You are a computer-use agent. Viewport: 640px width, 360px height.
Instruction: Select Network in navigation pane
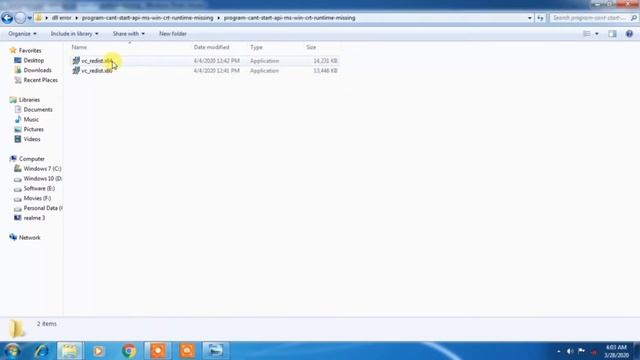(29, 238)
